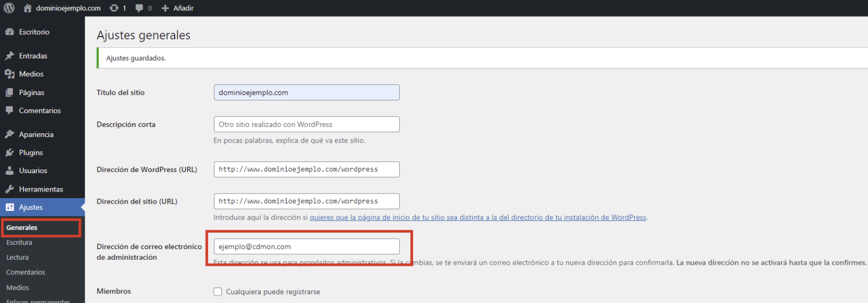
Task: Click the 'Descripción corta' label
Action: coord(126,124)
